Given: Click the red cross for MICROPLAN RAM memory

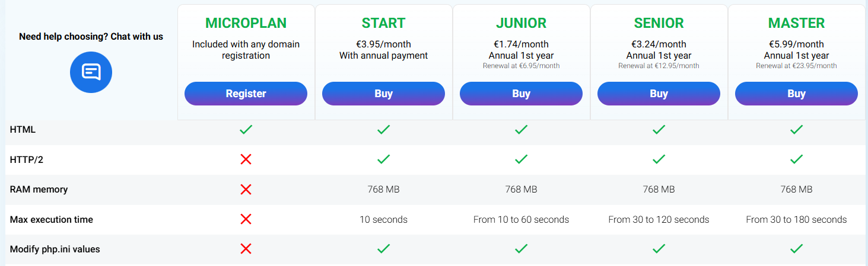Looking at the screenshot, I should point(246,190).
